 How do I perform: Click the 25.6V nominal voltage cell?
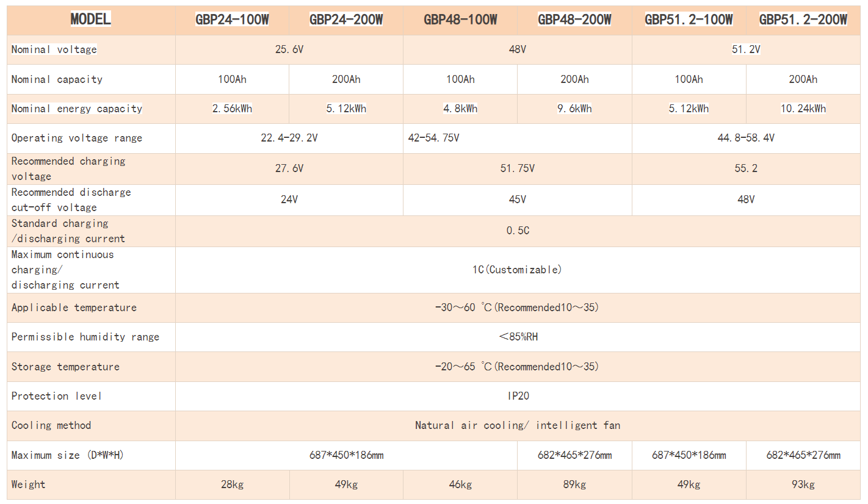[289, 49]
